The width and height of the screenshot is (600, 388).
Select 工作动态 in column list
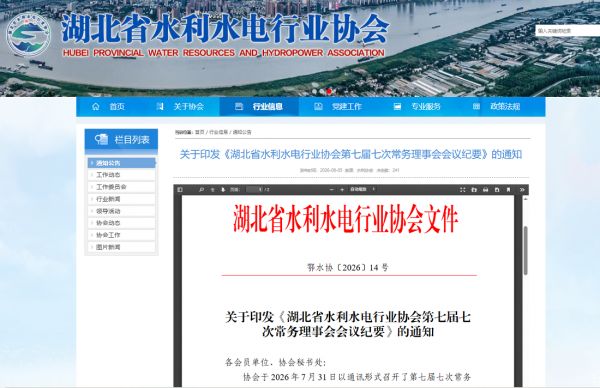(122, 175)
